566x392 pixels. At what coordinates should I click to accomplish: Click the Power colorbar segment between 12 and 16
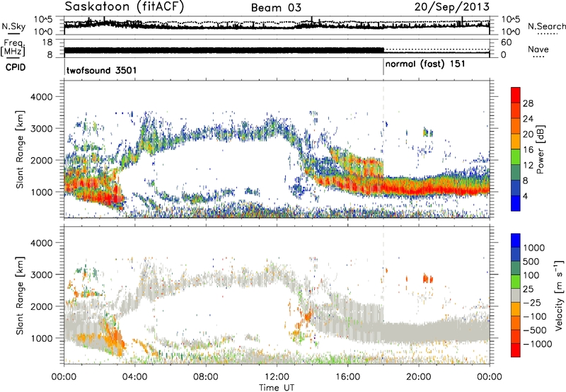pos(516,156)
